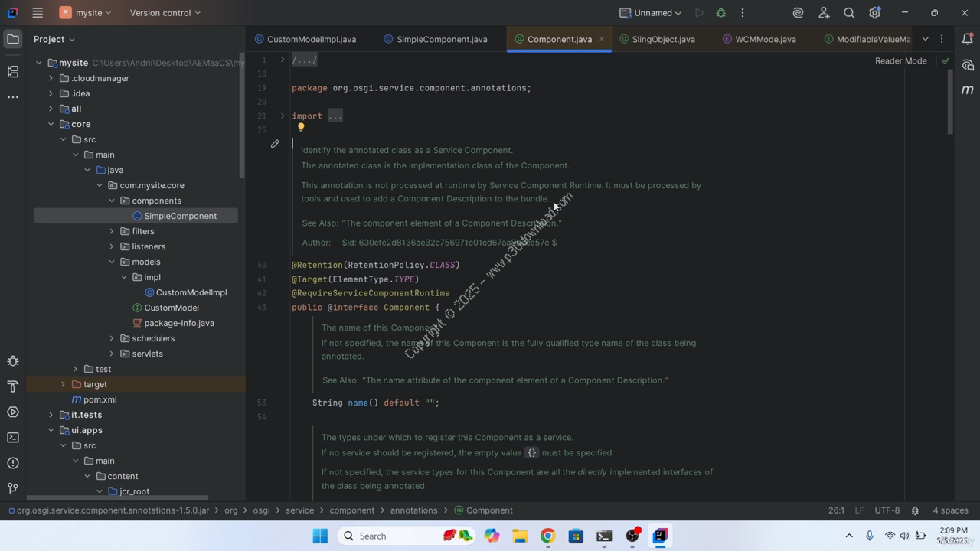Viewport: 980px width, 551px height.
Task: Open the main hamburger menu
Action: click(38, 13)
